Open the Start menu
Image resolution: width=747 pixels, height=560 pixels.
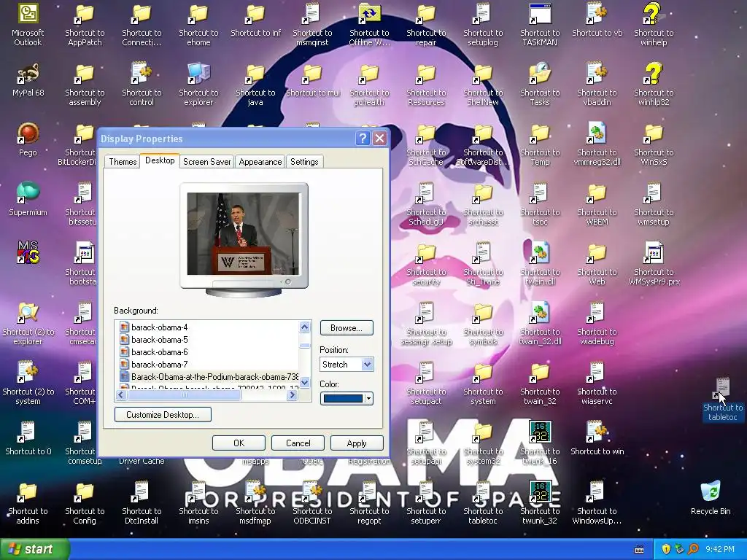pyautogui.click(x=34, y=549)
